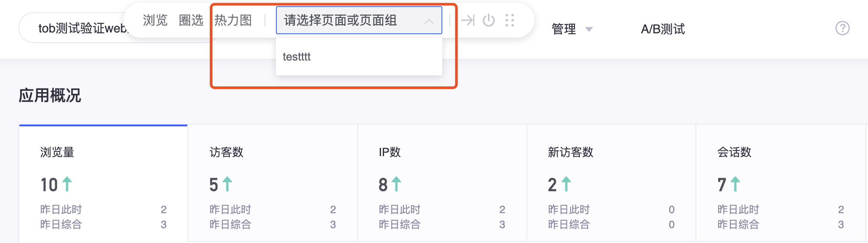Image resolution: width=868 pixels, height=243 pixels.
Task: Open the 请选择页面或页面组 dropdown
Action: coord(359,20)
